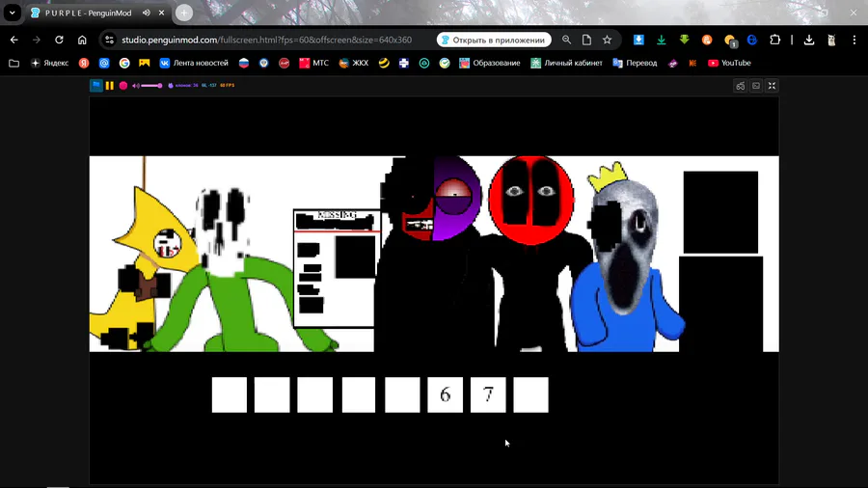The height and width of the screenshot is (488, 868).
Task: Open the Яндекс bookmark
Action: tap(49, 63)
